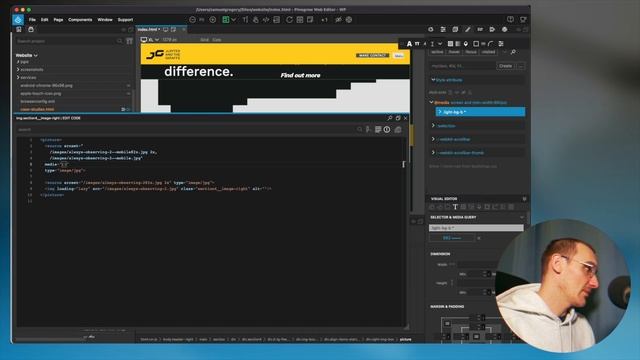Expand the ::-webkit-scrollbar-thumb rule

coord(433,153)
